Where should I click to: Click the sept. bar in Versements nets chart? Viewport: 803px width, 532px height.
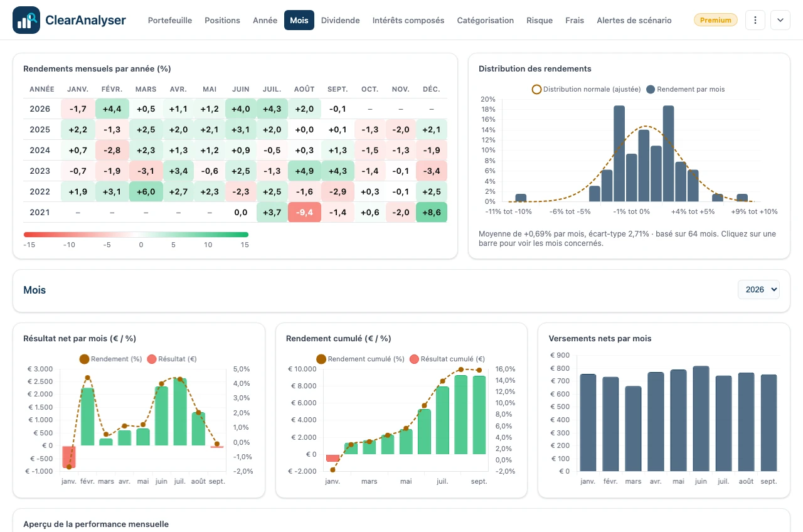(x=768, y=423)
